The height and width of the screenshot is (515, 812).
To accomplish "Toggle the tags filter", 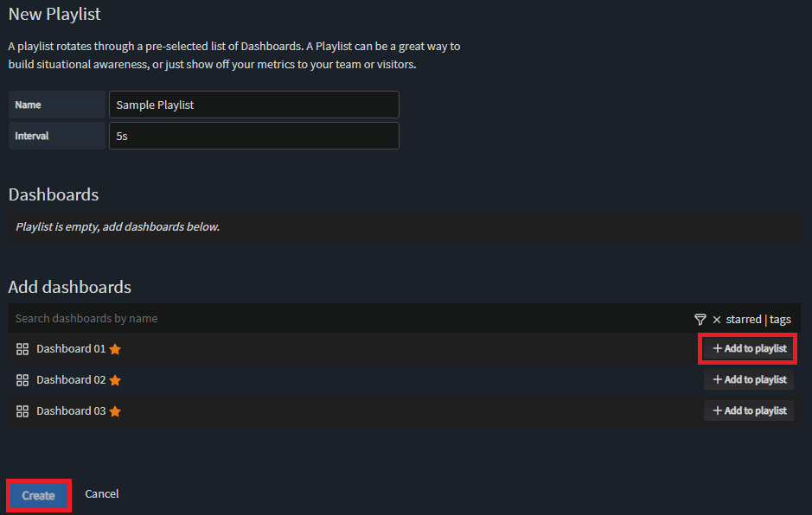I will [x=780, y=320].
